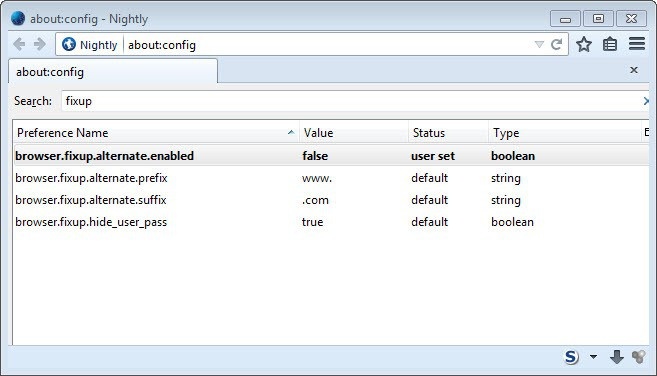Toggle the preference name sort arrow
The width and height of the screenshot is (657, 376).
[291, 132]
